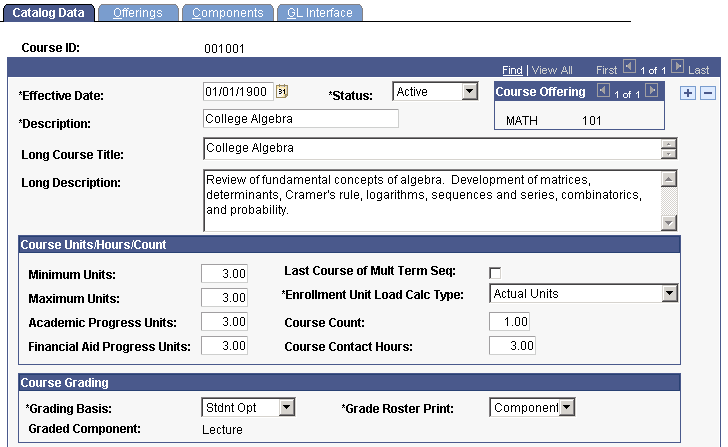Click Long Course Title scroll down arrow

coord(669,154)
